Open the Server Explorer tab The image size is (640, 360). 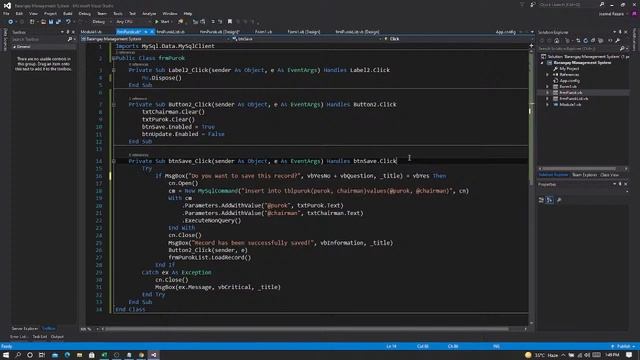(x=24, y=329)
